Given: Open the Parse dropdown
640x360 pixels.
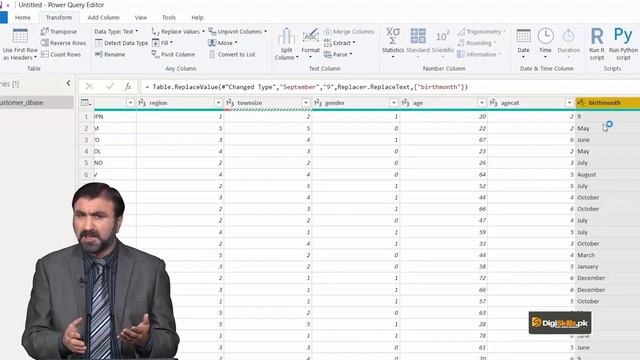Looking at the screenshot, I should [x=338, y=54].
